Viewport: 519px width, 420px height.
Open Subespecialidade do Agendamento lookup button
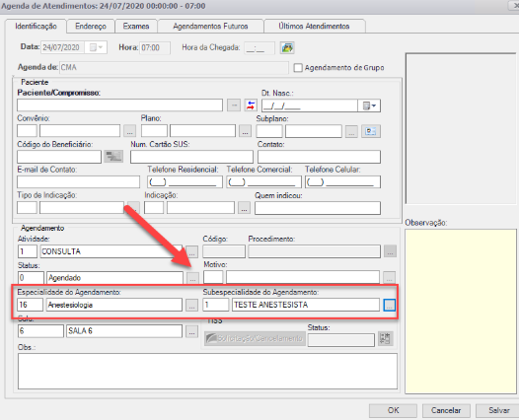click(389, 305)
